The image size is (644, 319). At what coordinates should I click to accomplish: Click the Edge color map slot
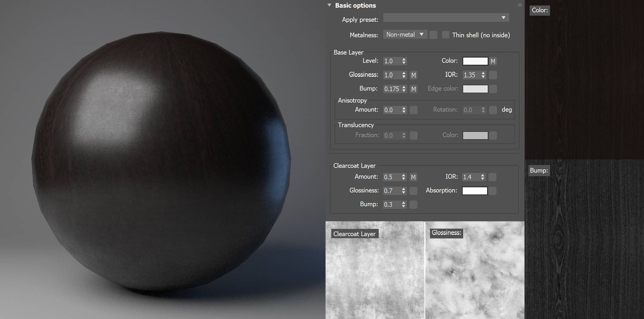click(x=493, y=89)
